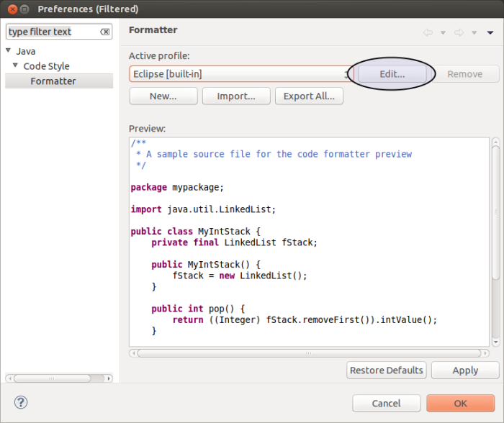
Task: Collapse the Code Style tree node
Action: 16,66
